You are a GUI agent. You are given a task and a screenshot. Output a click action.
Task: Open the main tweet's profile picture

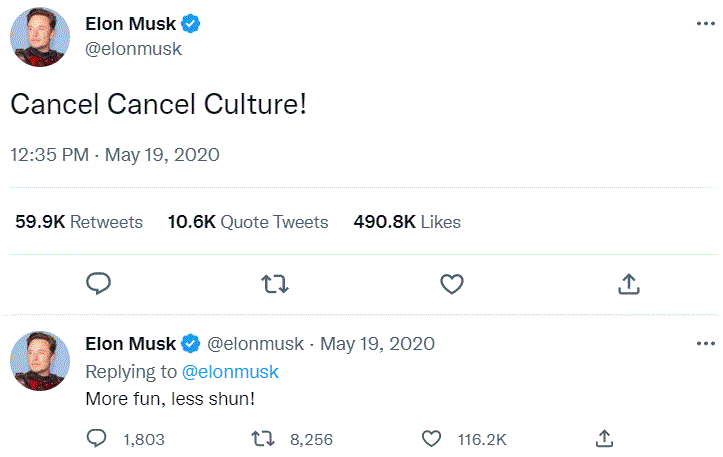(x=40, y=37)
